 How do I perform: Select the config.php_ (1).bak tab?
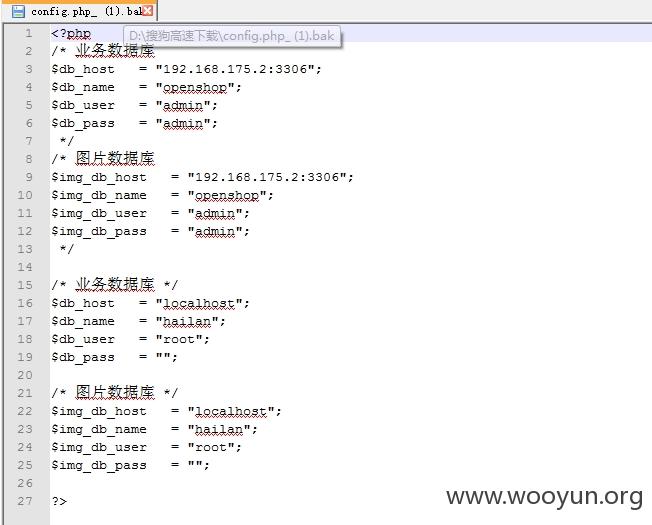79,11
